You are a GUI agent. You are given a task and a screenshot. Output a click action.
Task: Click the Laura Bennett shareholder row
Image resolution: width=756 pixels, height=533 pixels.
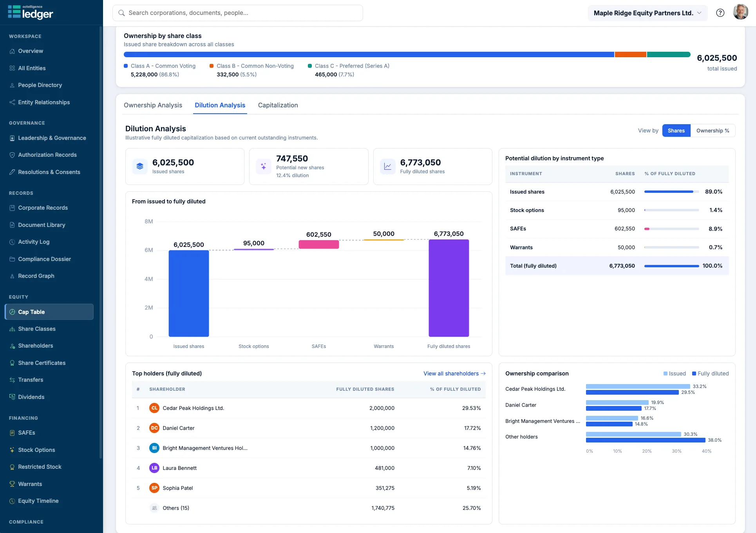(309, 468)
